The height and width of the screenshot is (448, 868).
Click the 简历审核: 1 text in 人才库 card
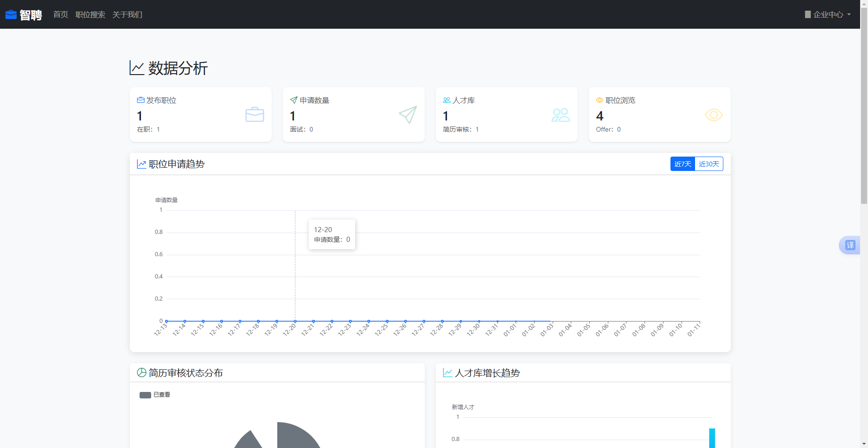pyautogui.click(x=461, y=129)
